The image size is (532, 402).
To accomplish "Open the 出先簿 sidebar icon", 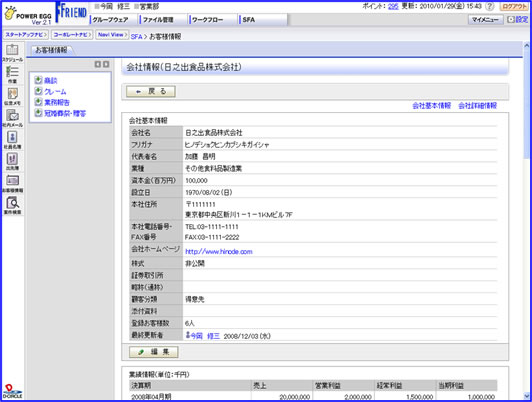I will click(13, 161).
